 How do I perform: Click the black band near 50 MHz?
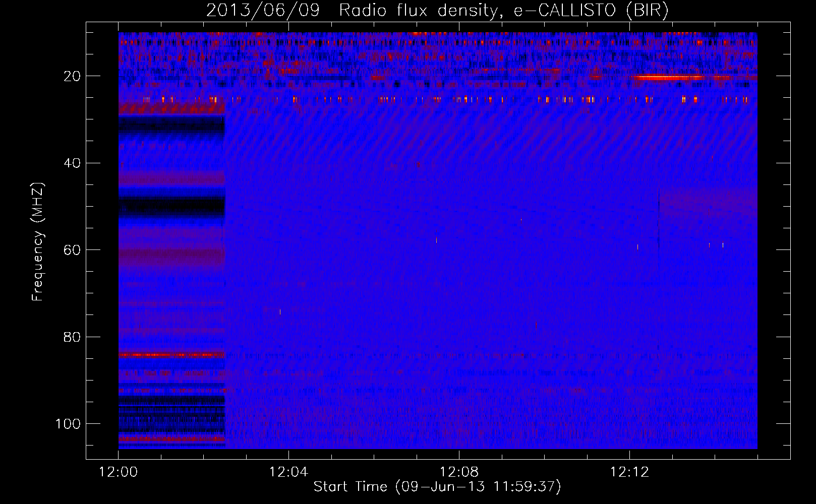(171, 207)
